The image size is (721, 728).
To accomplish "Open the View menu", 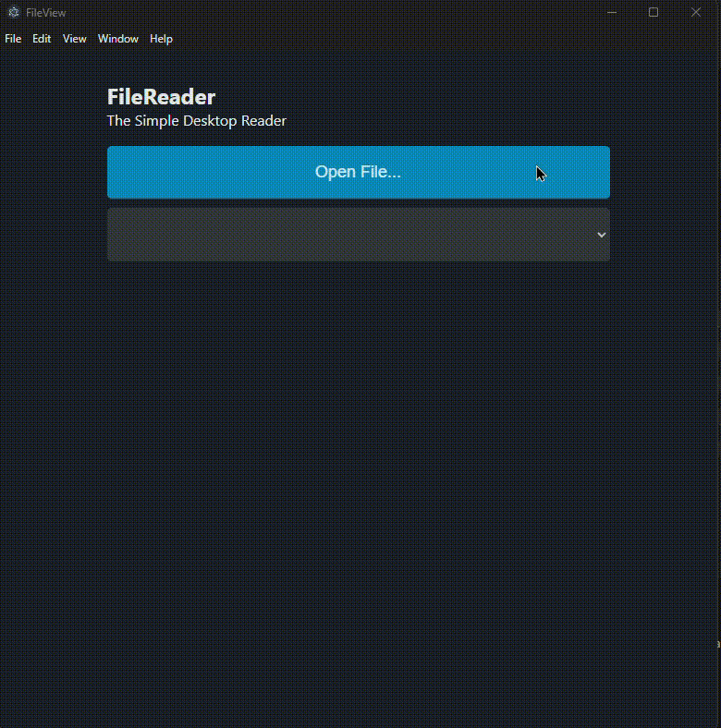I will pyautogui.click(x=74, y=39).
